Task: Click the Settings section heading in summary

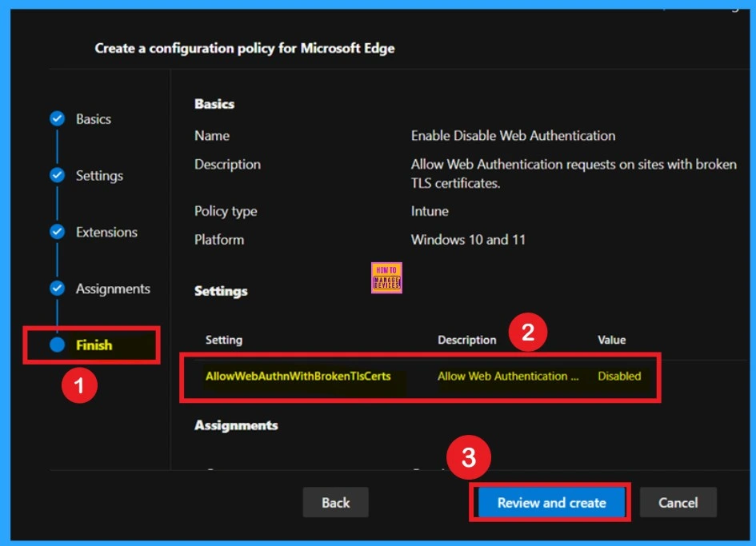Action: point(221,291)
